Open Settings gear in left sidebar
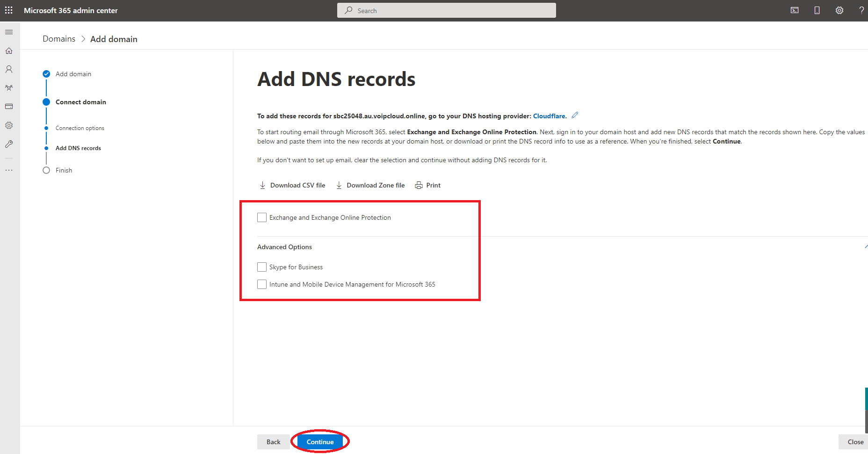This screenshot has width=868, height=454. click(x=9, y=125)
